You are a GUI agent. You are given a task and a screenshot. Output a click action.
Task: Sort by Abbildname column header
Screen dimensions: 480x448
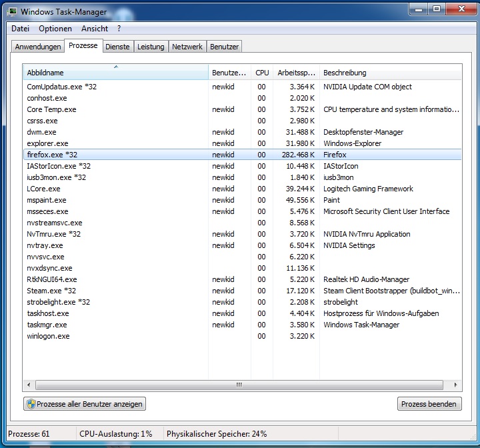pyautogui.click(x=116, y=73)
